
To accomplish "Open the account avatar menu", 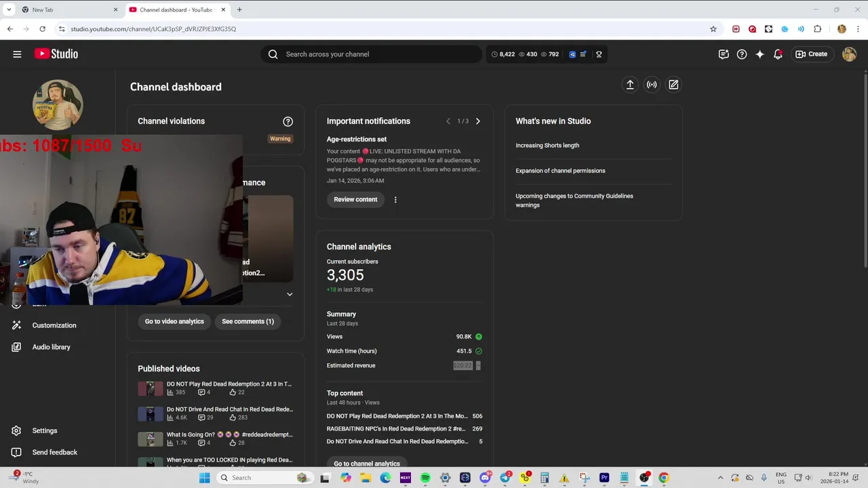I will pyautogui.click(x=849, y=54).
